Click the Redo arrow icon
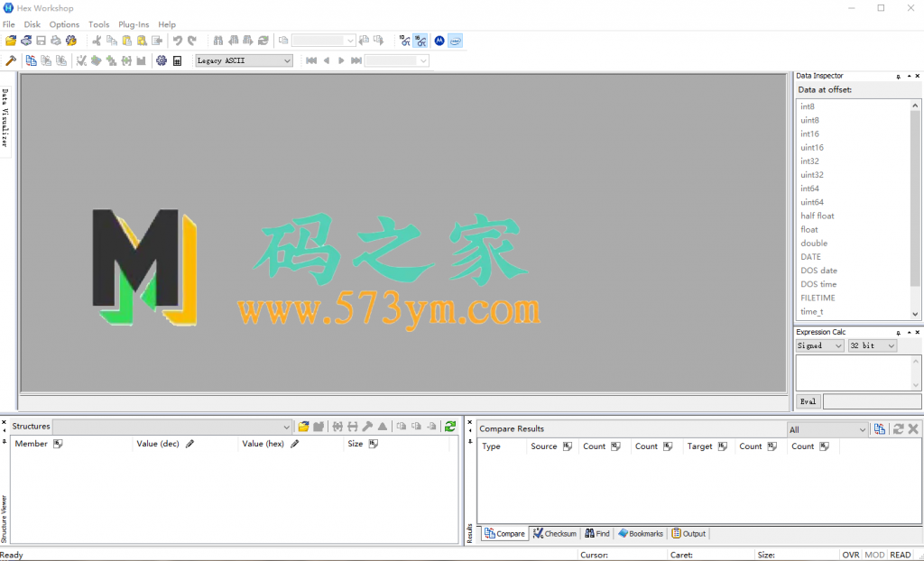 pyautogui.click(x=192, y=41)
